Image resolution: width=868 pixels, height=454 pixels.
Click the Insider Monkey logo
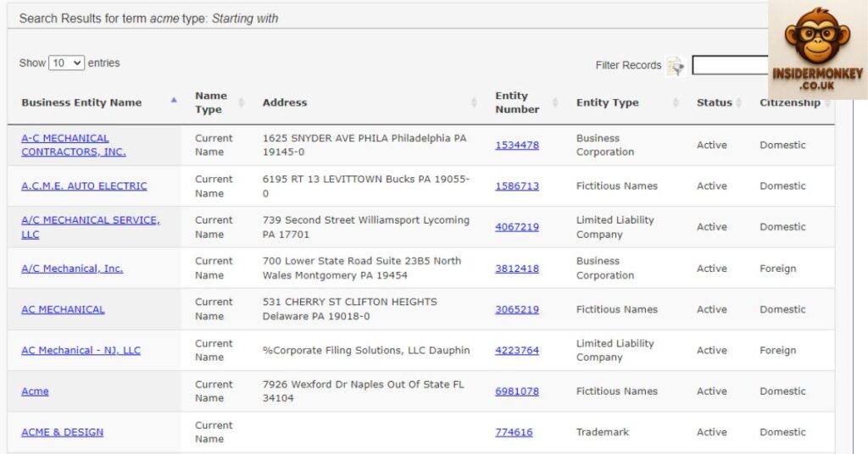[817, 49]
